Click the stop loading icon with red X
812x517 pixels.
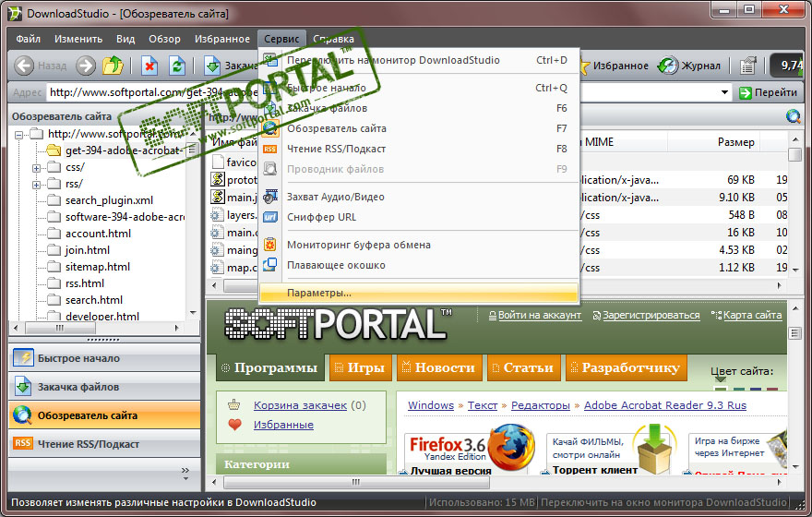(149, 66)
